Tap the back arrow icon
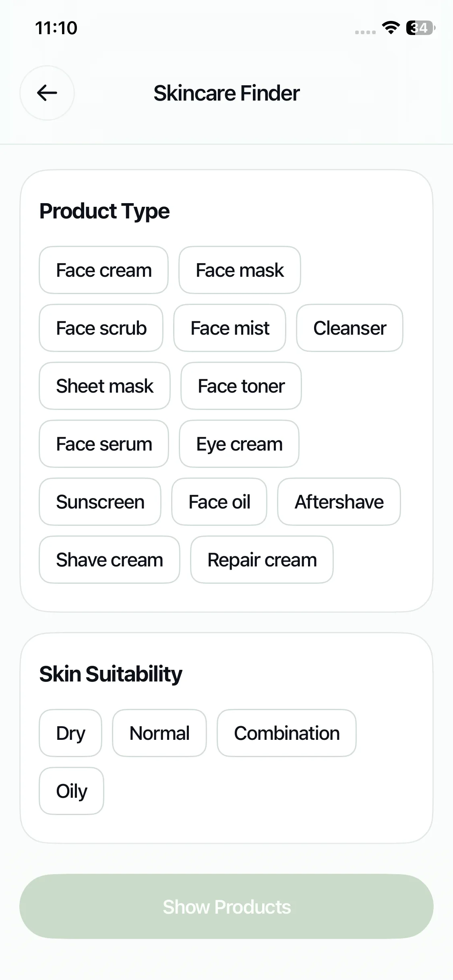This screenshot has width=453, height=980. coord(47,93)
